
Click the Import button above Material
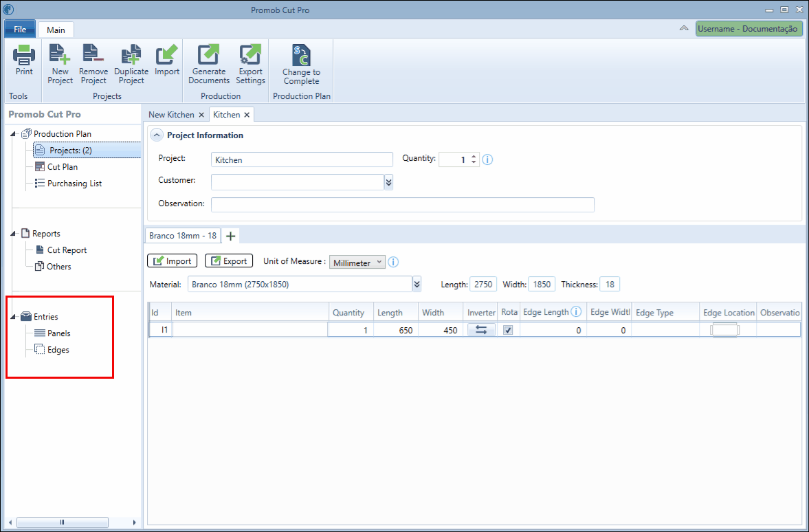pyautogui.click(x=173, y=261)
